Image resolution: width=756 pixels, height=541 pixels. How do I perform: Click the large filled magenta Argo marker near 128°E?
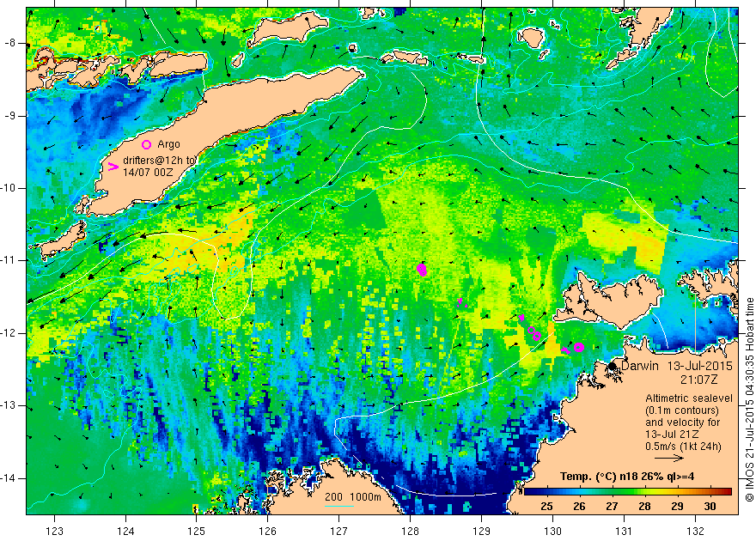pos(422,270)
